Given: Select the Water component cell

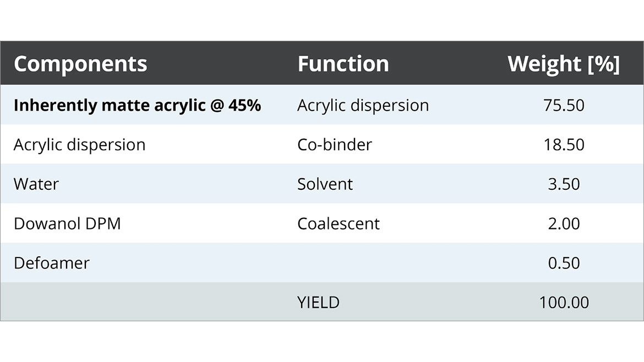Looking at the screenshot, I should coord(36,184).
